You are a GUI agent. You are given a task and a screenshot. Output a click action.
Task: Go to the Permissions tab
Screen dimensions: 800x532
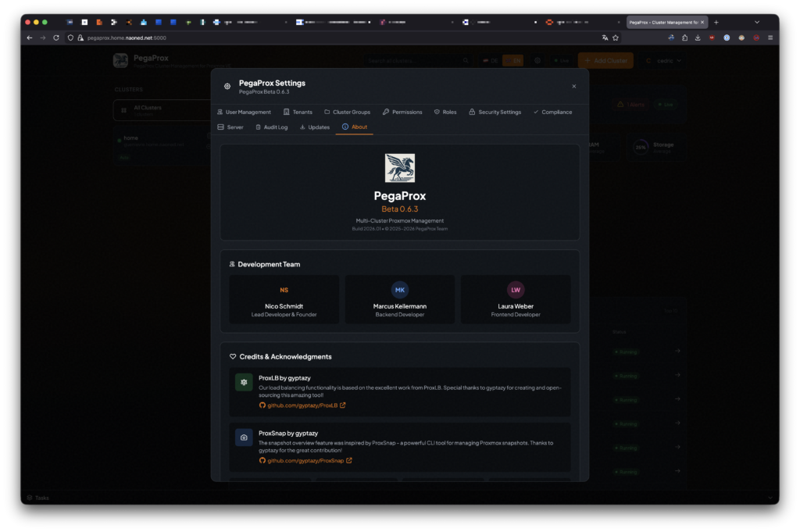(x=402, y=112)
